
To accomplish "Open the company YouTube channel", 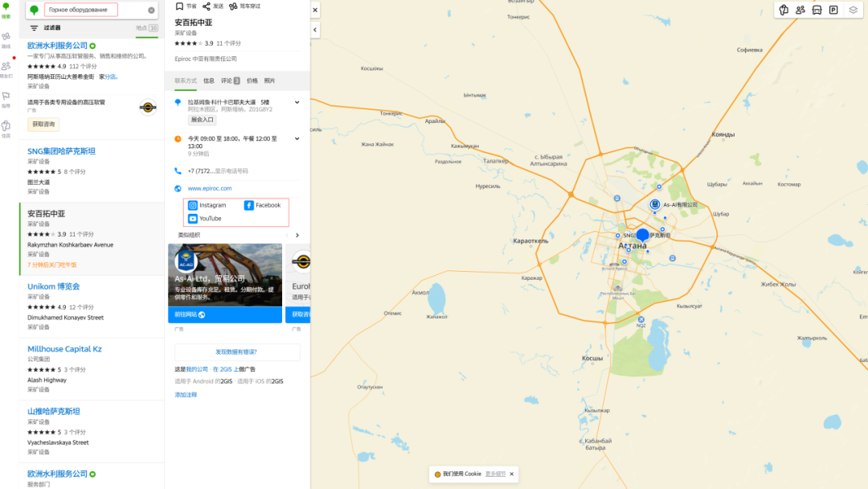I will pos(205,218).
